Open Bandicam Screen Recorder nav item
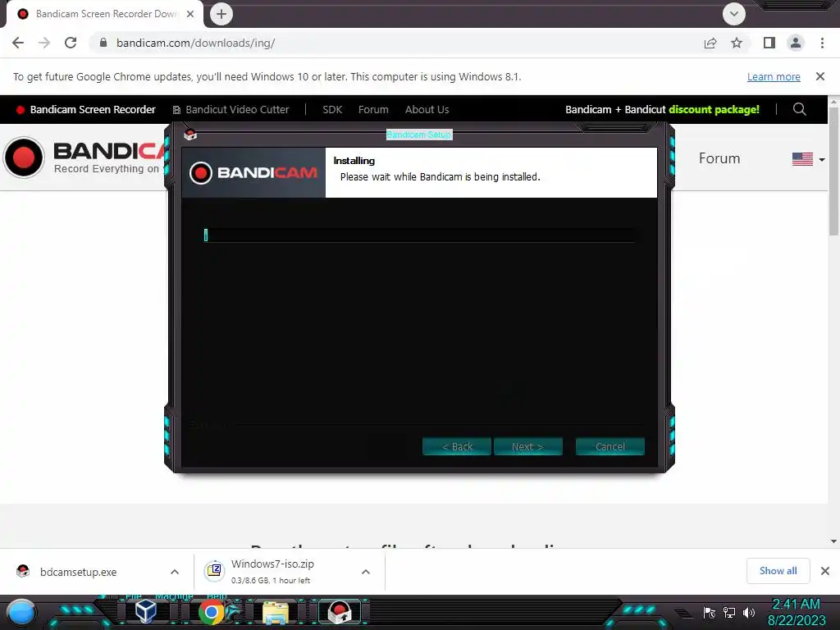Viewport: 840px width, 630px height. pyautogui.click(x=85, y=109)
